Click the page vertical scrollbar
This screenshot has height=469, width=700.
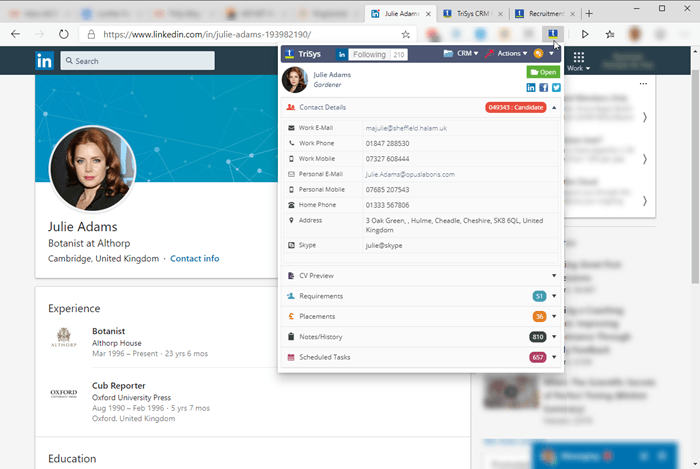695,176
